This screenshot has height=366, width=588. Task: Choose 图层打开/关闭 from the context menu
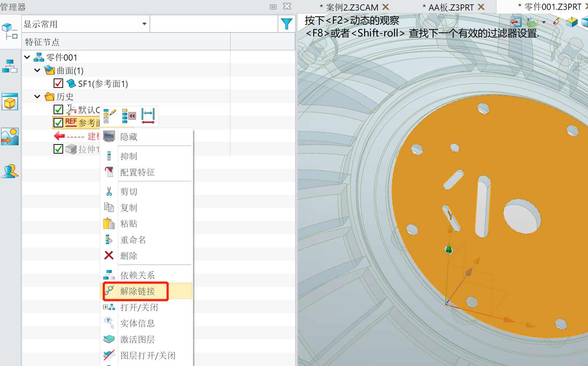point(146,355)
